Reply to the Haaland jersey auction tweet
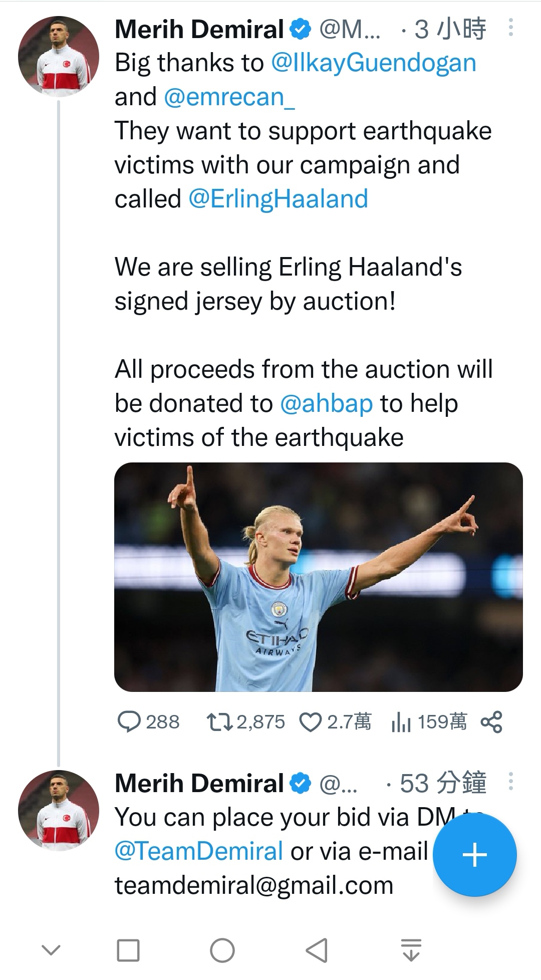 tap(129, 722)
